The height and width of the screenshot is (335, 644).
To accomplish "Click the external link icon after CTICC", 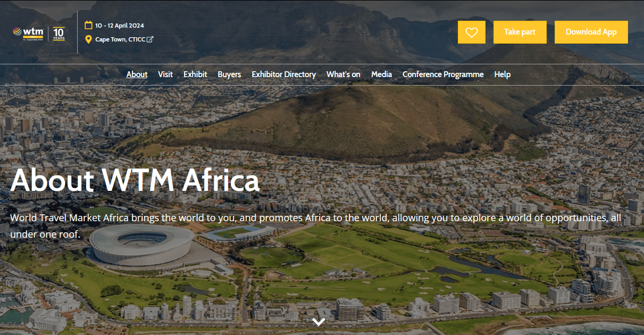I will [x=150, y=39].
